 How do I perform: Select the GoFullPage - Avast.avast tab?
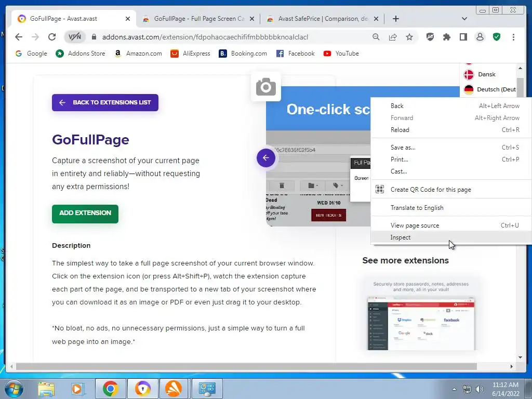(x=74, y=19)
